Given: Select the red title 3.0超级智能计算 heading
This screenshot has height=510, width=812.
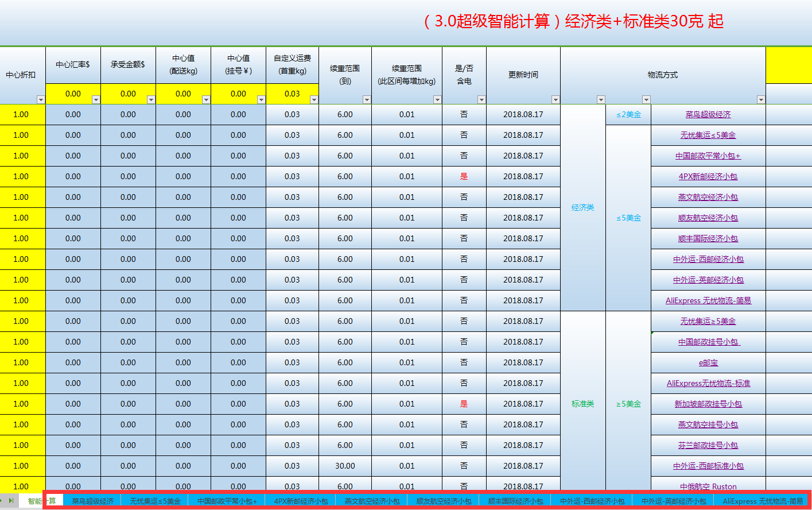Looking at the screenshot, I should (574, 21).
